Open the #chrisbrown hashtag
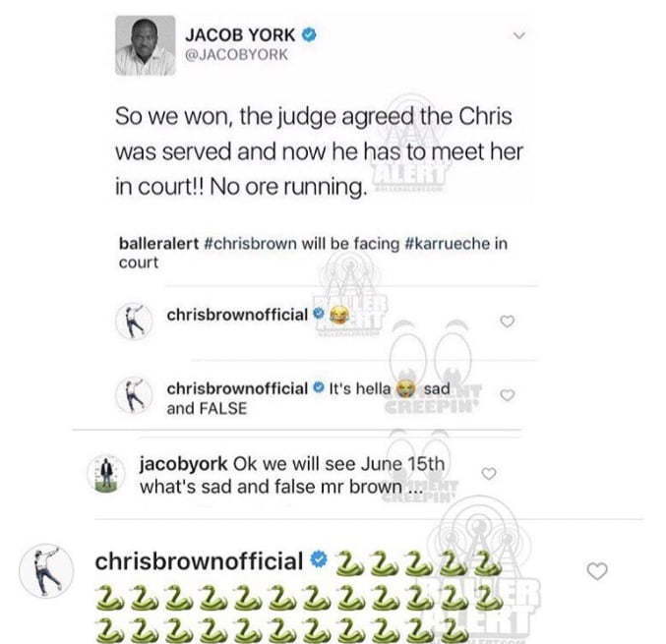This screenshot has height=644, width=666. [250, 244]
